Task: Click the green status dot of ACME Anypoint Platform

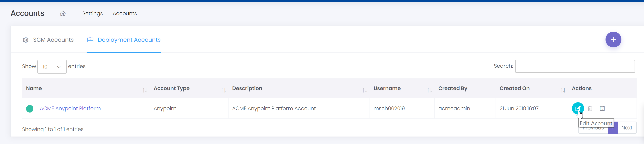Action: pyautogui.click(x=30, y=109)
